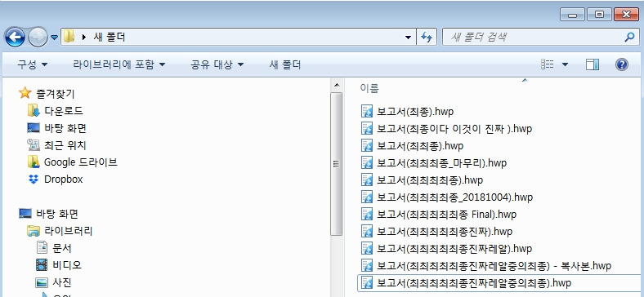Open Google 드라이브 in favorites

(81, 162)
